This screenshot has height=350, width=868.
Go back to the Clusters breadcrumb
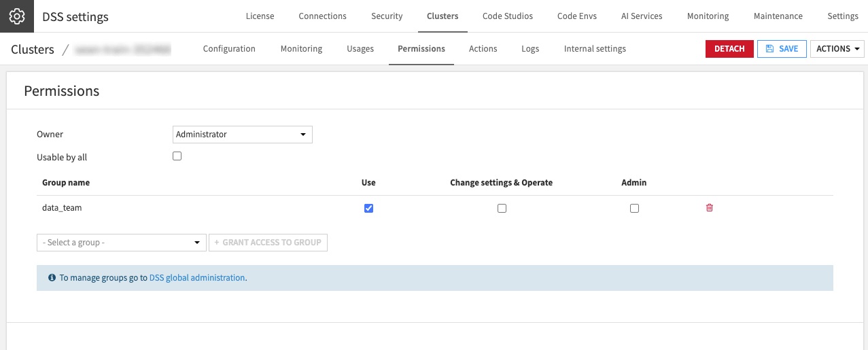pos(33,50)
